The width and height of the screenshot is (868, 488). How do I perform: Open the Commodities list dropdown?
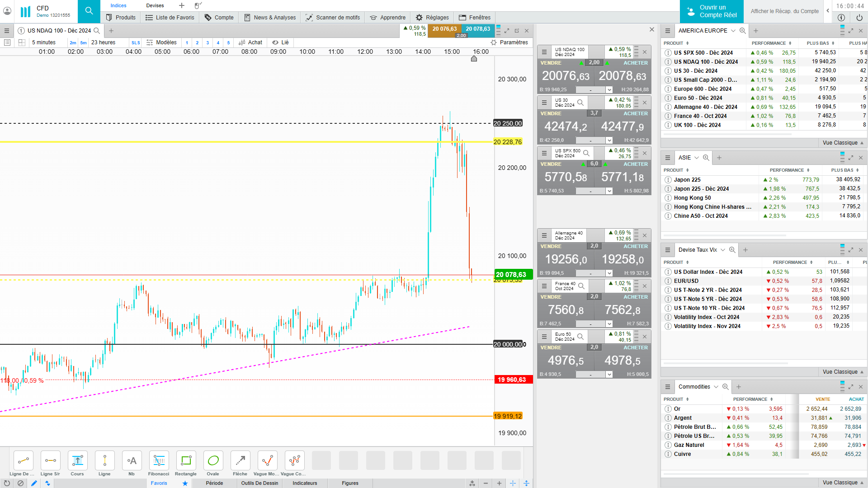[x=716, y=387]
